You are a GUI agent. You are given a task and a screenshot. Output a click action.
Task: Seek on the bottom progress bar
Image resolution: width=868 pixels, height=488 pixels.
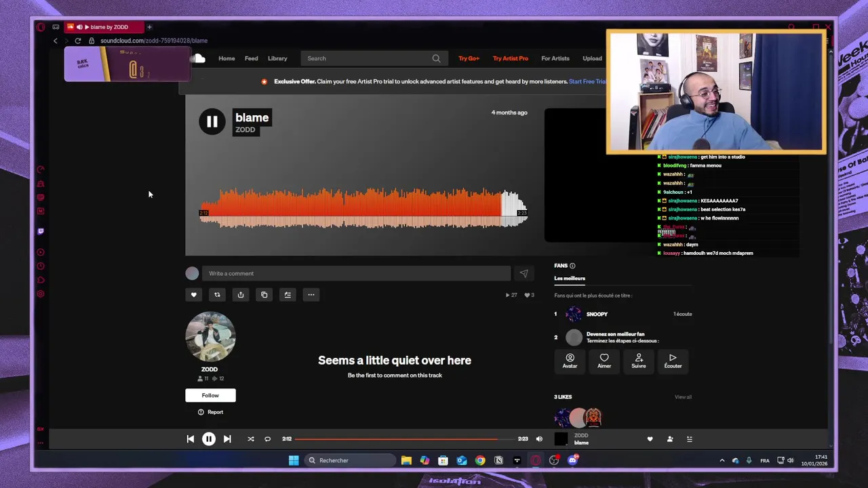pos(404,439)
